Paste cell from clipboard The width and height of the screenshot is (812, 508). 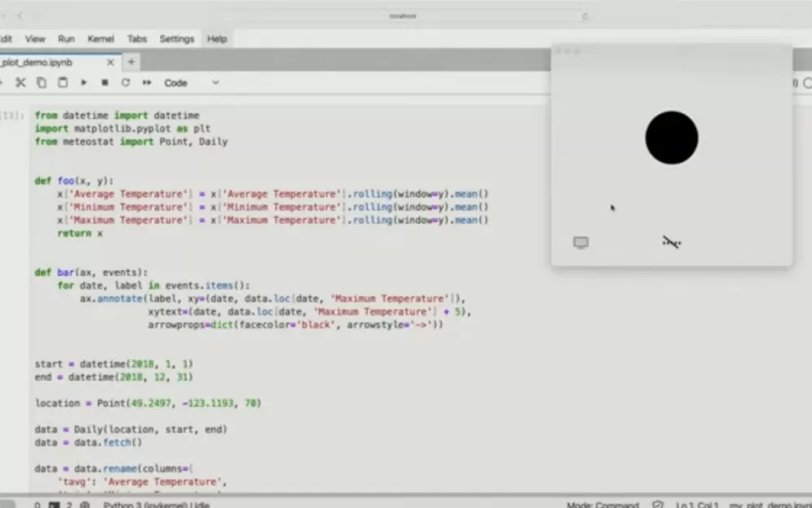tap(63, 83)
